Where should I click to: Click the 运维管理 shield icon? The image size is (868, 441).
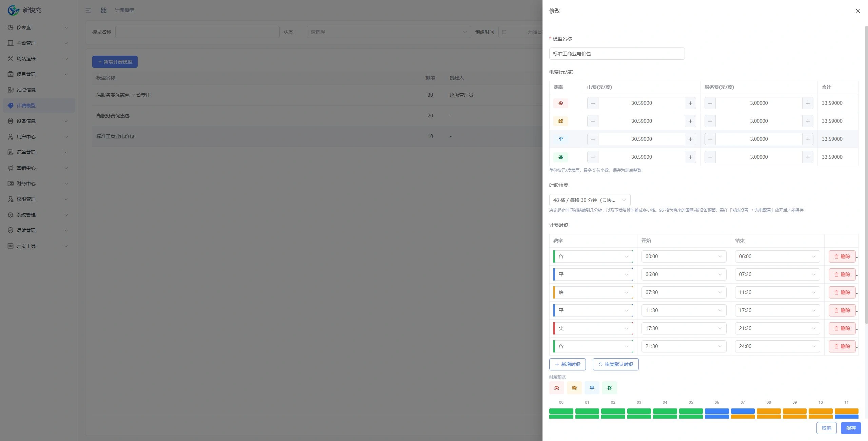11,230
